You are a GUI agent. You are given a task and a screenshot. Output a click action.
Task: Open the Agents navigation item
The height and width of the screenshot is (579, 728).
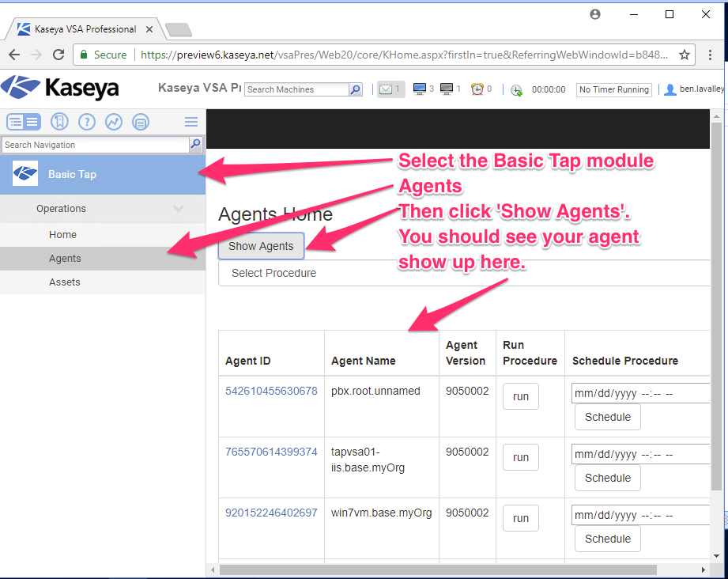pyautogui.click(x=103, y=259)
